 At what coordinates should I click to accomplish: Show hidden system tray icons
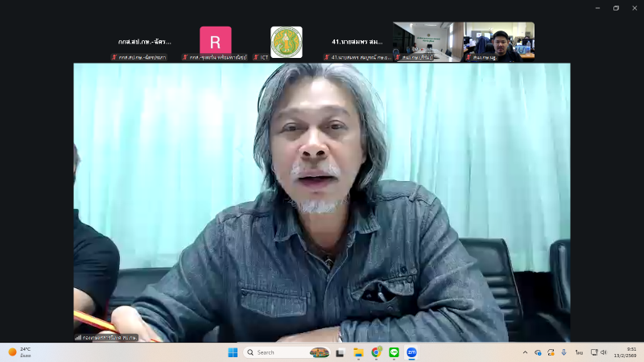coord(525,352)
